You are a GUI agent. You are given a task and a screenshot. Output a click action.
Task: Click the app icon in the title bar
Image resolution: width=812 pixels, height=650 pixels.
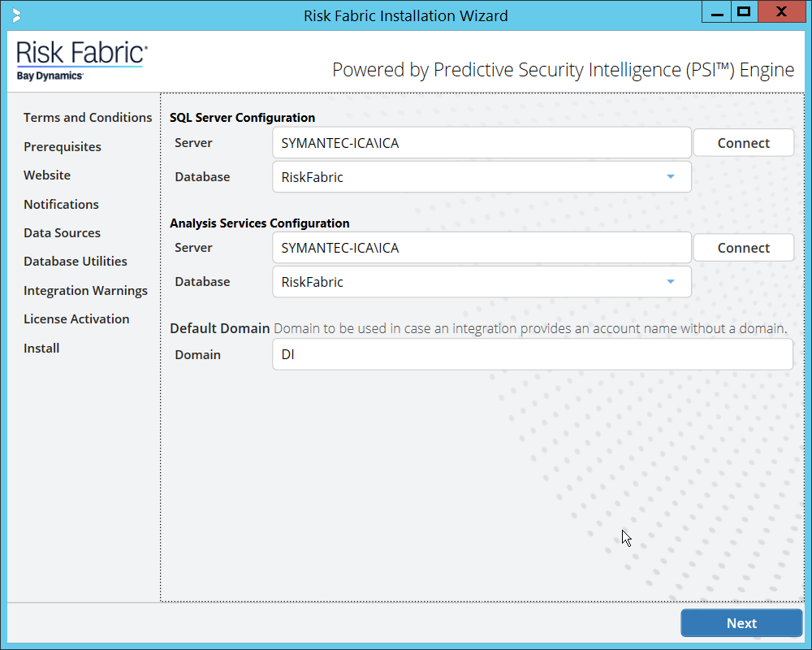click(x=17, y=15)
